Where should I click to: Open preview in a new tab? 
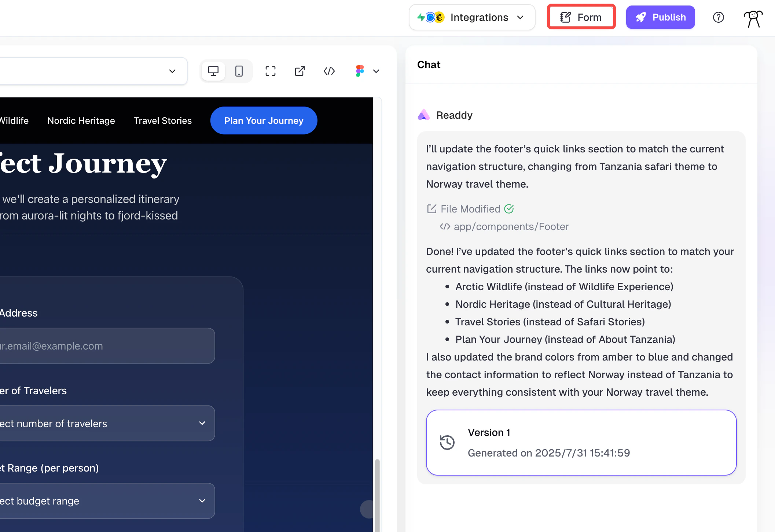point(299,71)
